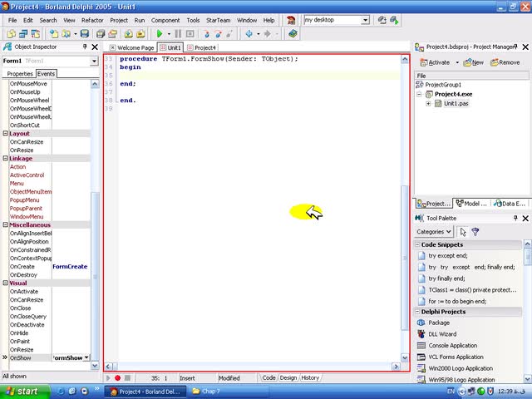
Task: Open the Tool Palette Categories dropdown
Action: 433,232
